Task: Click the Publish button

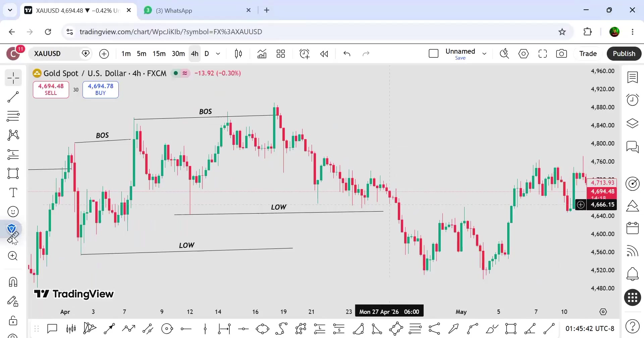Action: 624,54
